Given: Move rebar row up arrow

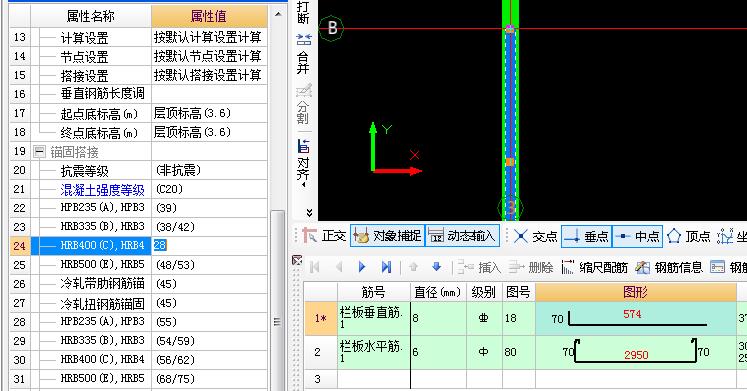Looking at the screenshot, I should (414, 267).
